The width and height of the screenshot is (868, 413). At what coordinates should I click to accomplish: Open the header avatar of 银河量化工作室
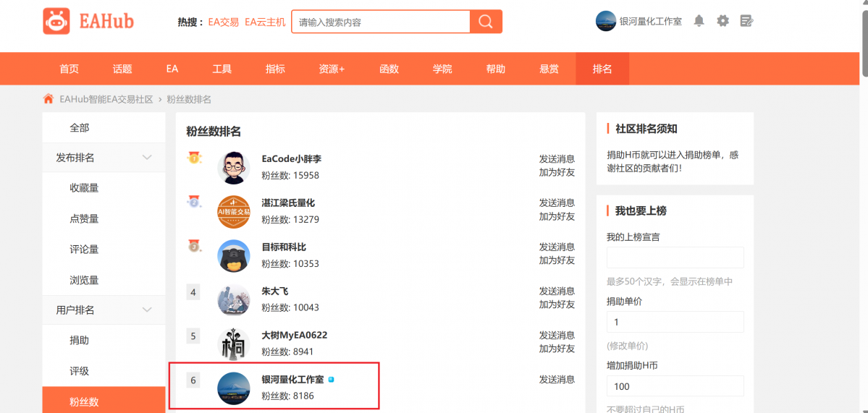coord(606,22)
